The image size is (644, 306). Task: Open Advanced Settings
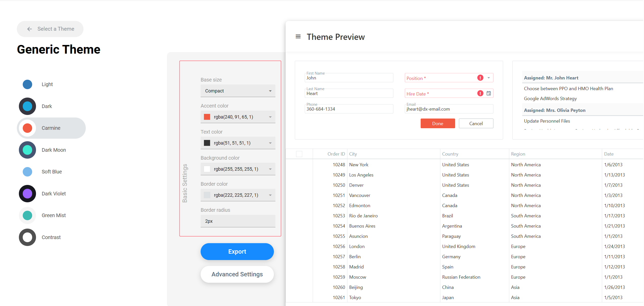coord(237,274)
